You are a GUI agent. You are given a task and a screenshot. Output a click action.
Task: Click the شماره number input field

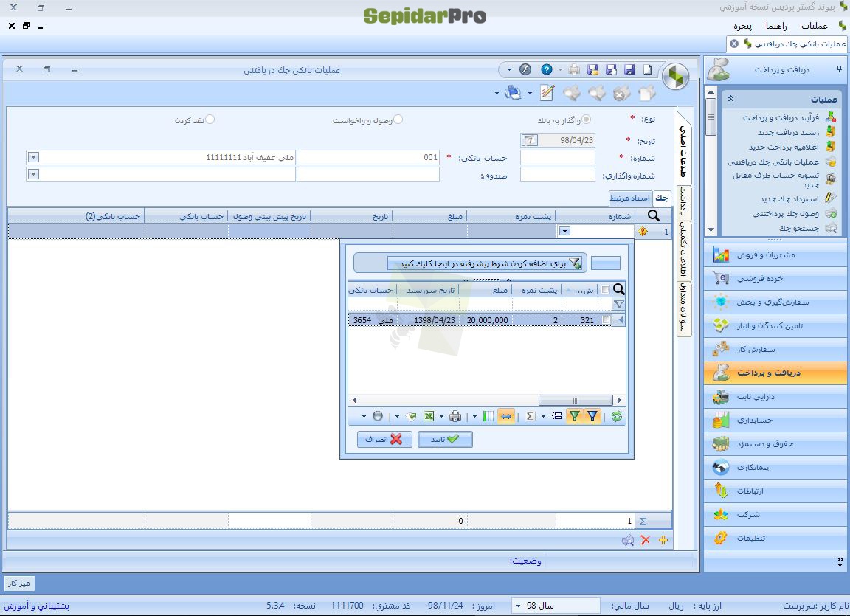(558, 158)
